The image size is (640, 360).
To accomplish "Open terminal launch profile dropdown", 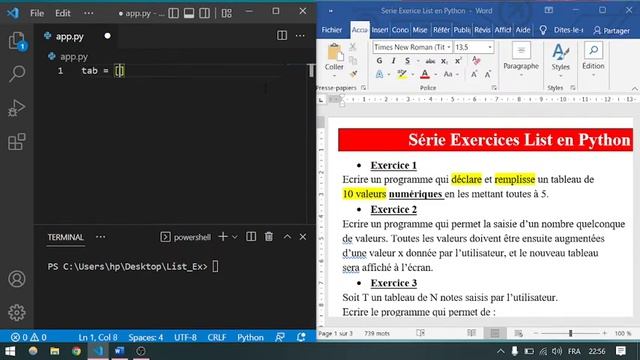I will tap(235, 237).
